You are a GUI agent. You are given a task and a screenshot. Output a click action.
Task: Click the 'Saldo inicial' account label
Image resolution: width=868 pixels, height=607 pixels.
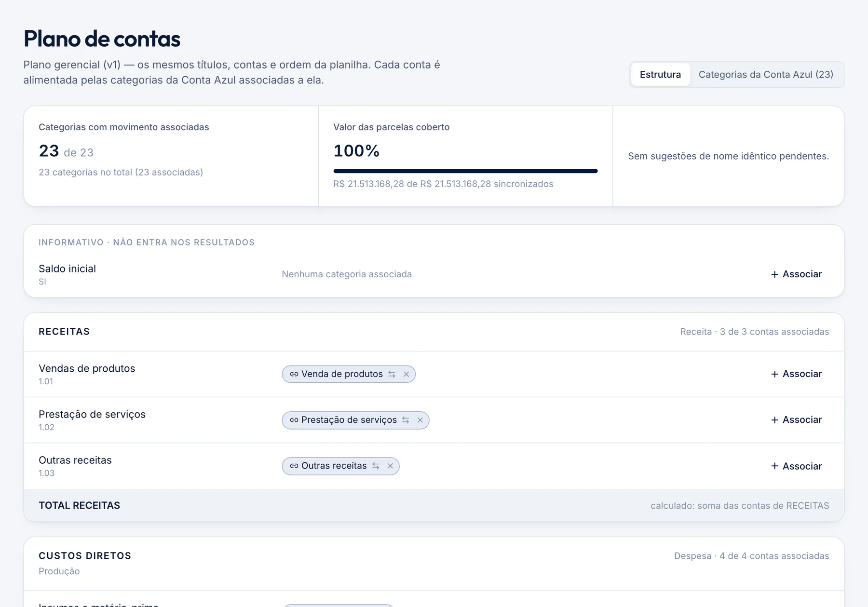click(67, 269)
